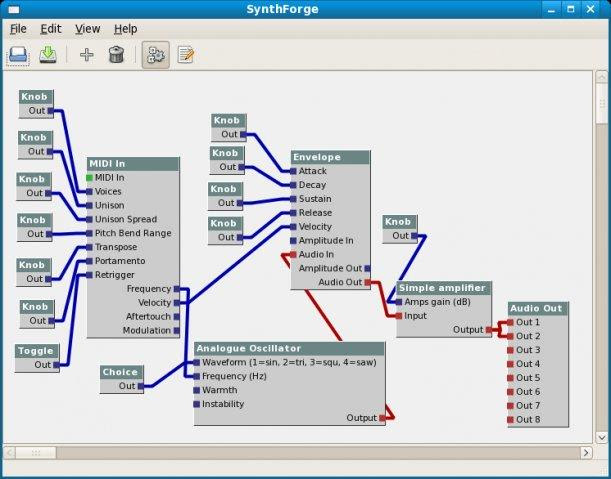Click the Analogue Oscillator Output port
The width and height of the screenshot is (611, 479).
tap(382, 418)
